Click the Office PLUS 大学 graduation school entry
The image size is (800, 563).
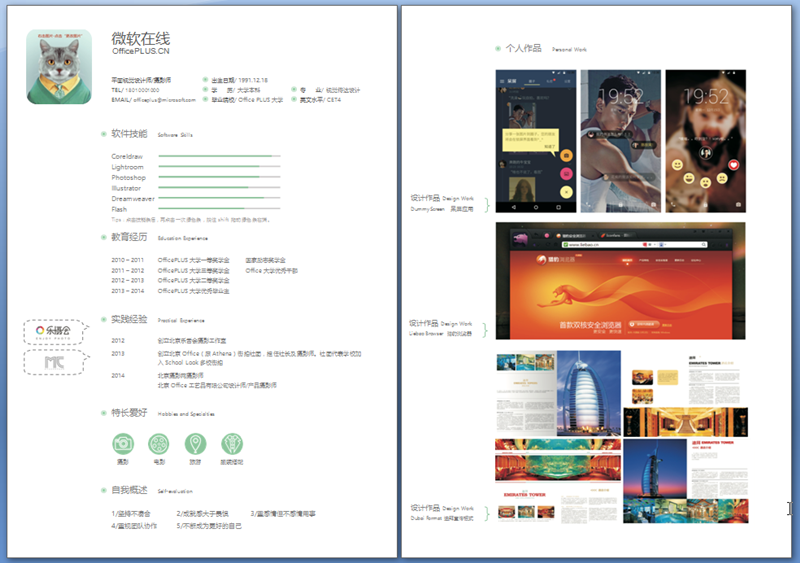click(x=247, y=100)
